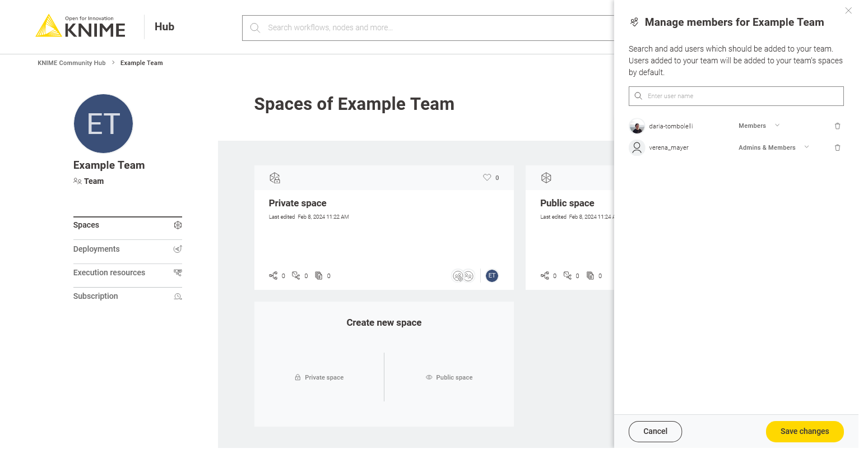The width and height of the screenshot is (868, 453).
Task: Create a new Private space
Action: [x=319, y=377]
